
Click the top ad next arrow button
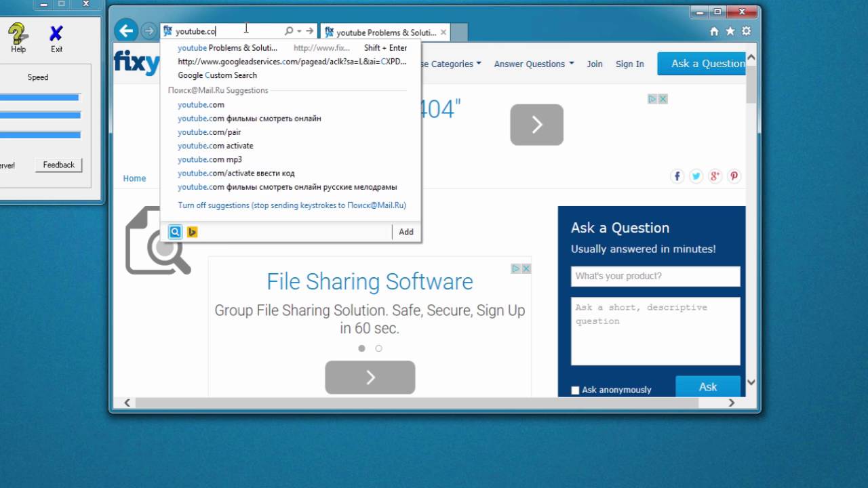click(536, 125)
